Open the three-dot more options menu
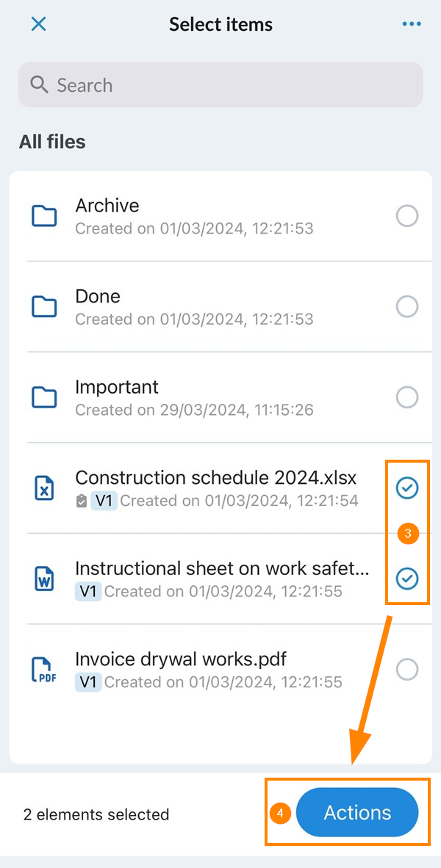 tap(412, 24)
